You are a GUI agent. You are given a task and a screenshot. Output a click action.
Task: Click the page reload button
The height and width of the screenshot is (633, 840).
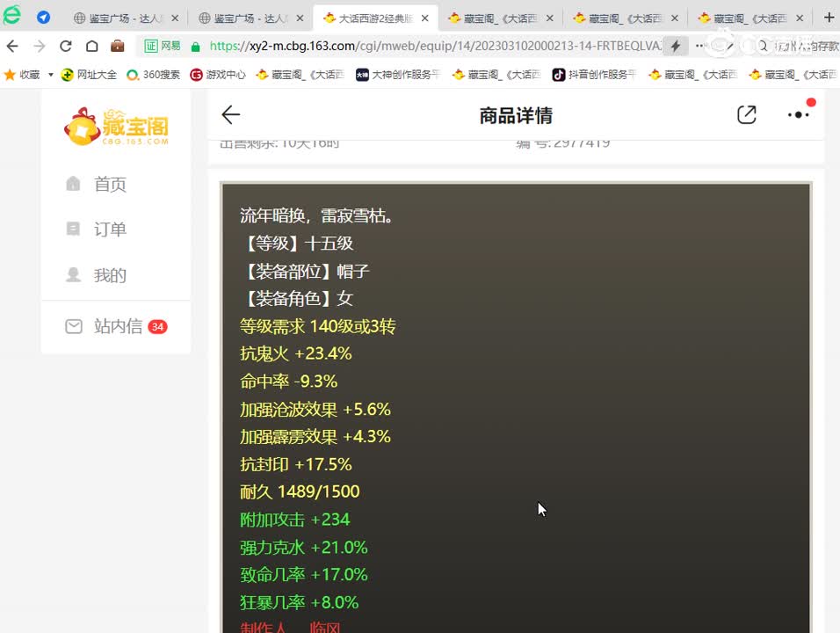(x=66, y=47)
